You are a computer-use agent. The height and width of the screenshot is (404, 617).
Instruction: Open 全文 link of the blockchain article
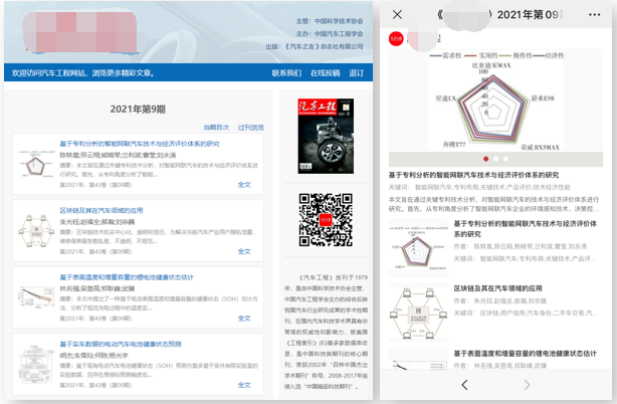coord(244,249)
